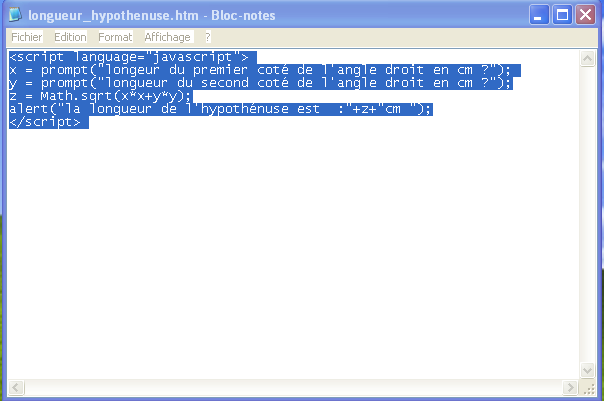Maximize the Bloc-notes window
604x401 pixels.
tap(562, 15)
